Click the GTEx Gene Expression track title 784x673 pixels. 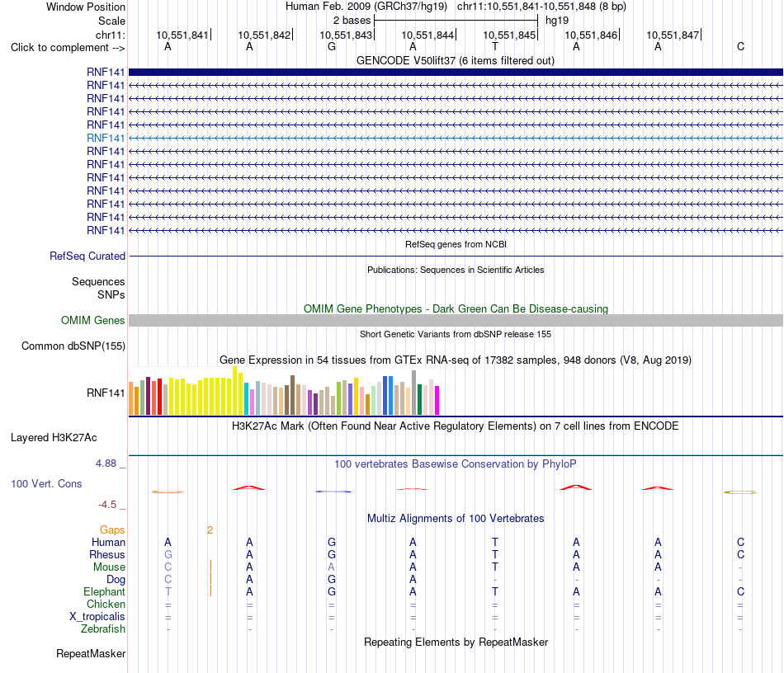(x=456, y=360)
